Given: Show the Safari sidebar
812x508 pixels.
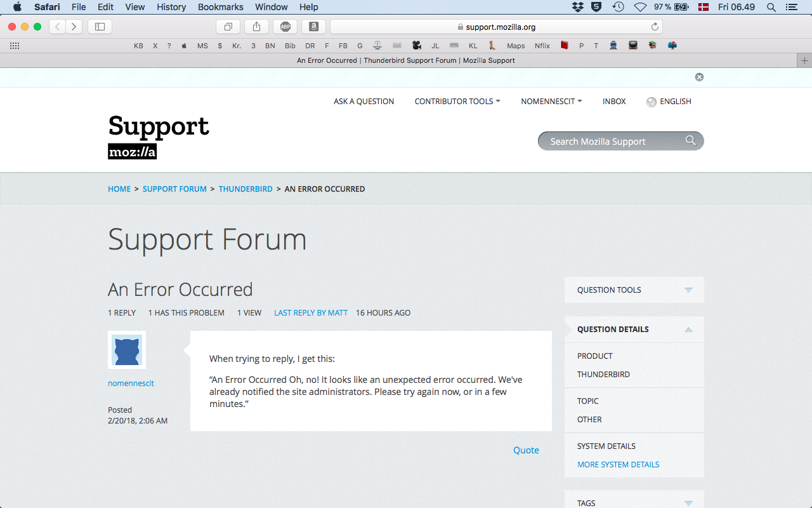Looking at the screenshot, I should (x=100, y=27).
